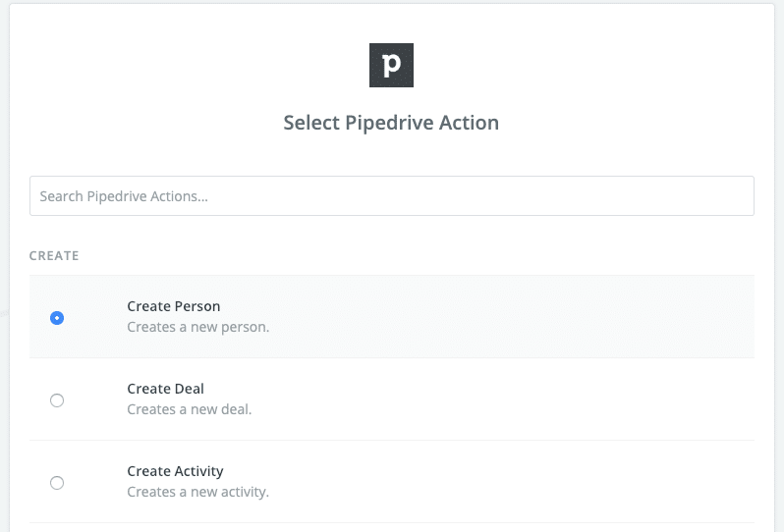Click the "Create Deal" title text
The height and width of the screenshot is (532, 784).
[x=165, y=389]
